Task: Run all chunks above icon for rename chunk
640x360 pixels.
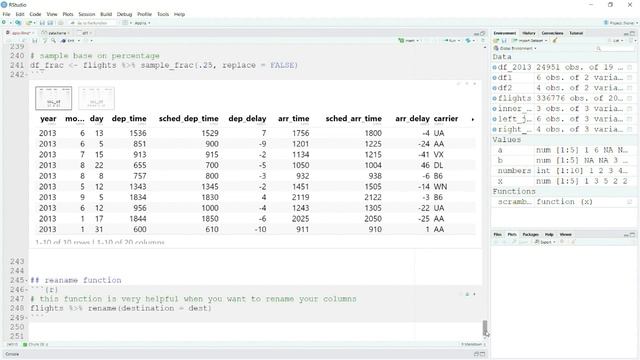Action: pyautogui.click(x=467, y=294)
